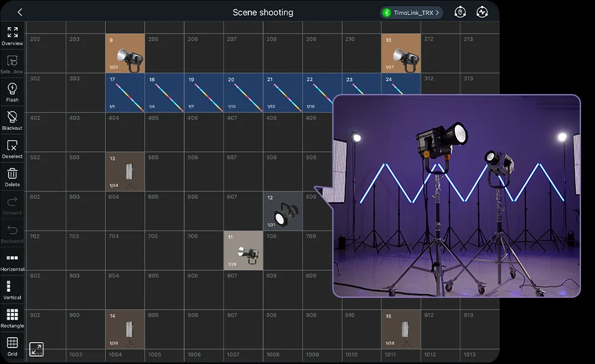
Task: Open the Overview view
Action: pos(12,36)
